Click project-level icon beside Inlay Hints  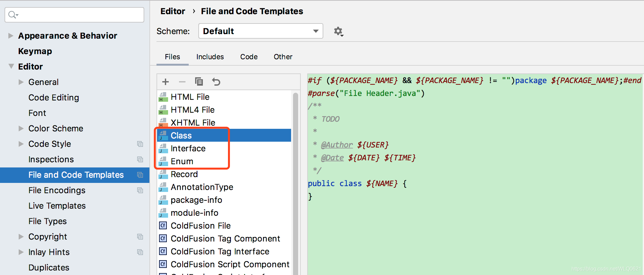[140, 252]
